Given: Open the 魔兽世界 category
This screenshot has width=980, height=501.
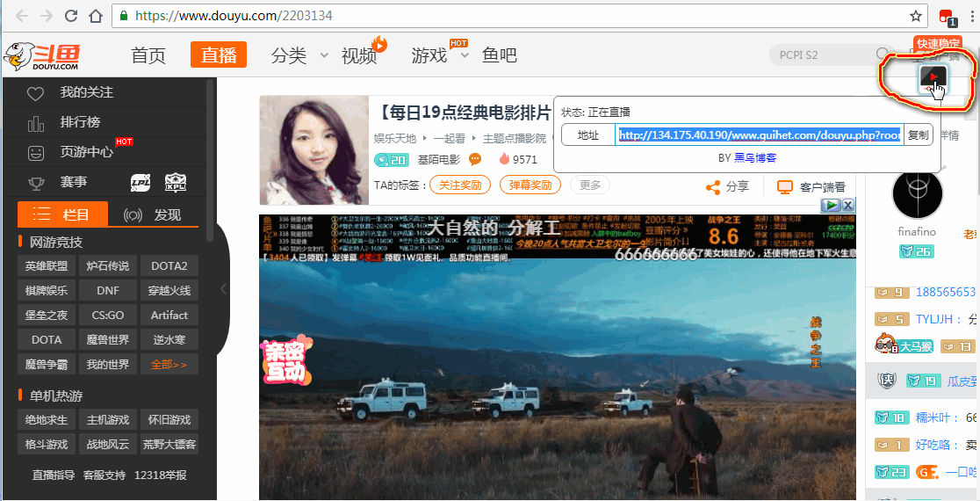Looking at the screenshot, I should [107, 339].
